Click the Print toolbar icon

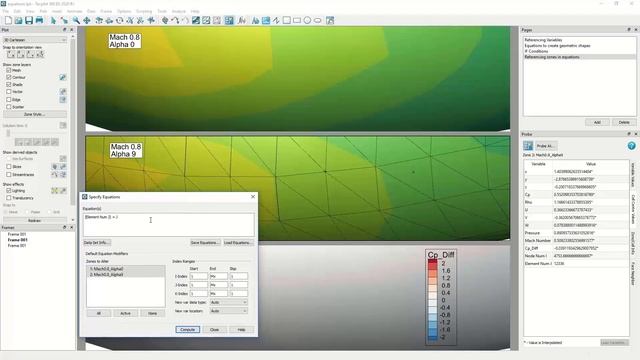(39, 20)
